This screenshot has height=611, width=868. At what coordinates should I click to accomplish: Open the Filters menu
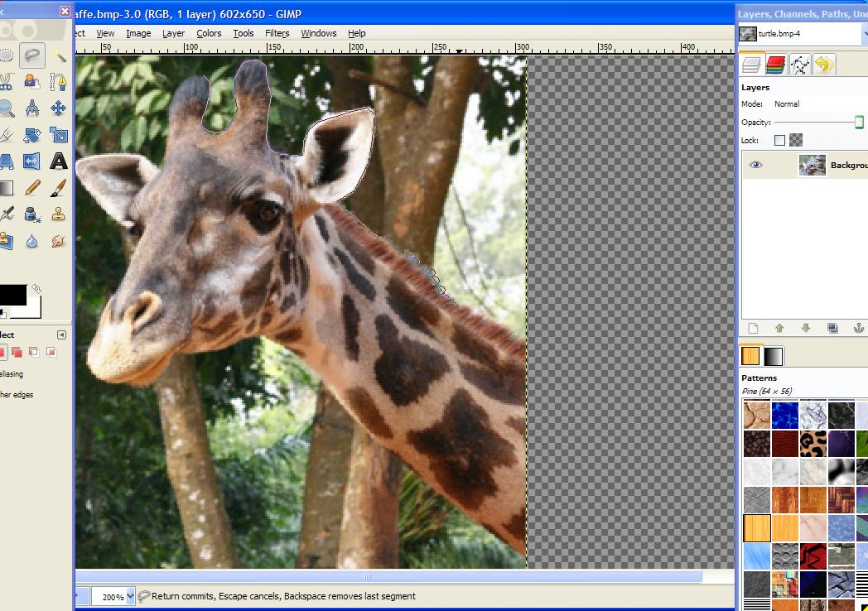click(x=277, y=33)
